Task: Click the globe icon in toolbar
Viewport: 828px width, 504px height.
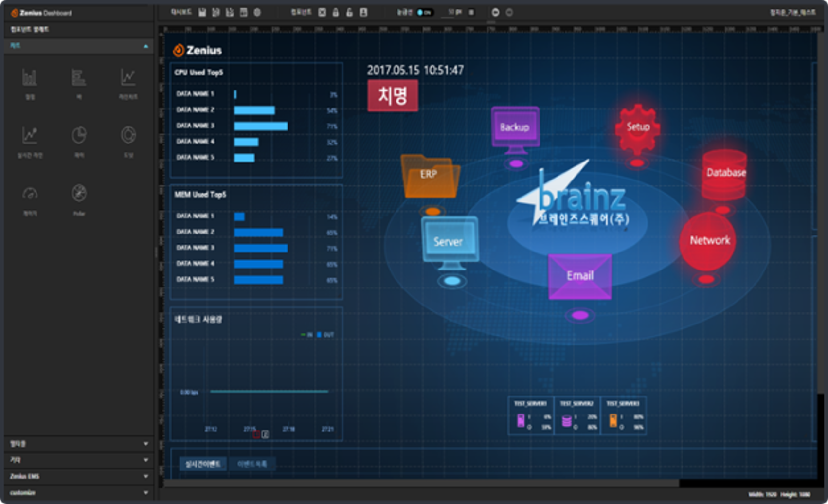Action: point(257,12)
